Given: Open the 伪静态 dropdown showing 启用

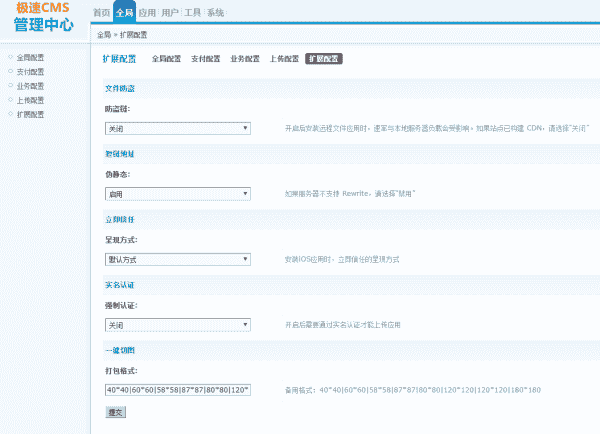Looking at the screenshot, I should click(177, 194).
